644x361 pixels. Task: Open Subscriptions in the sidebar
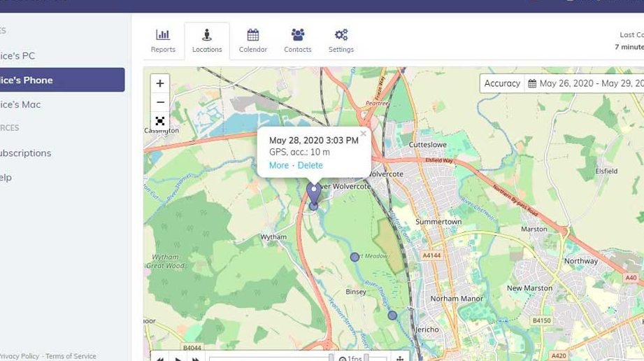tap(26, 153)
